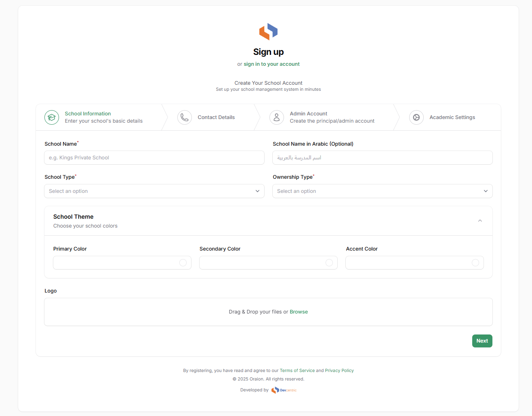Click the Contact Details phone icon
The width and height of the screenshot is (532, 416).
pos(185,117)
